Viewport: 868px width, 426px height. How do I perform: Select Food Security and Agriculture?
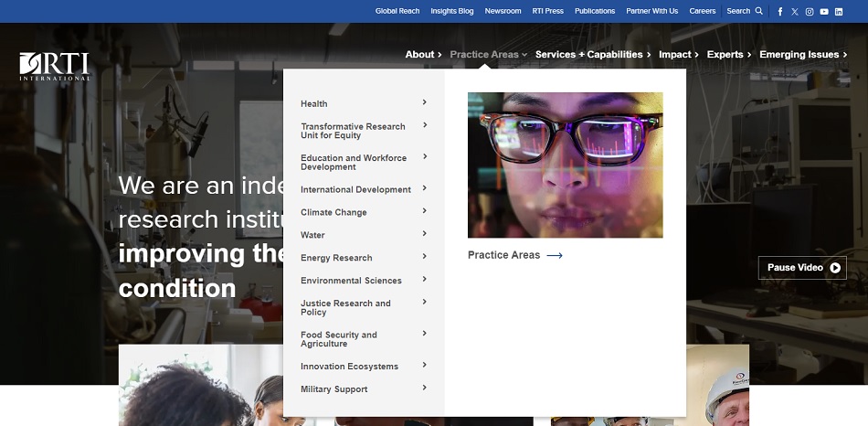(339, 339)
